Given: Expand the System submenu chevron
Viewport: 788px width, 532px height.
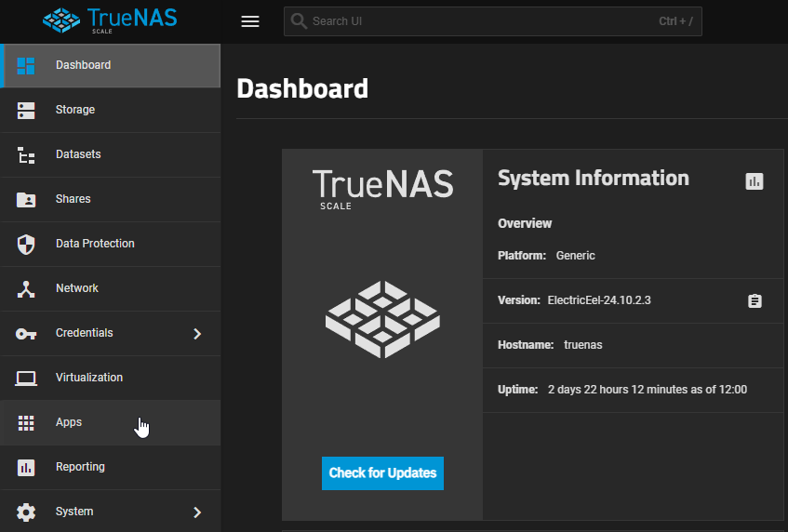Looking at the screenshot, I should (197, 512).
